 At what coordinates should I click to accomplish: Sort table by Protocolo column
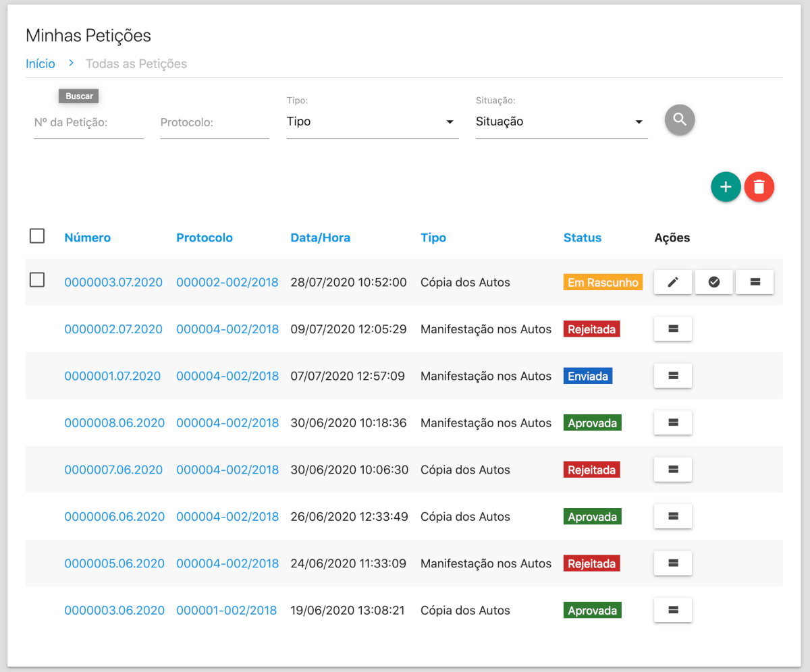205,237
